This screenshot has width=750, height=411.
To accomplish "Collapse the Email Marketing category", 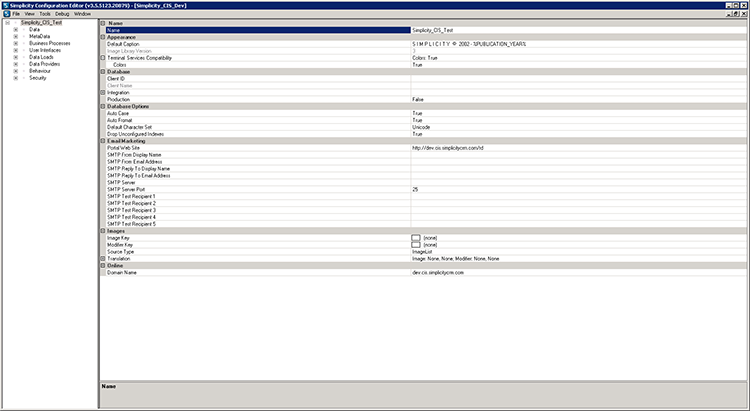I will coord(103,141).
